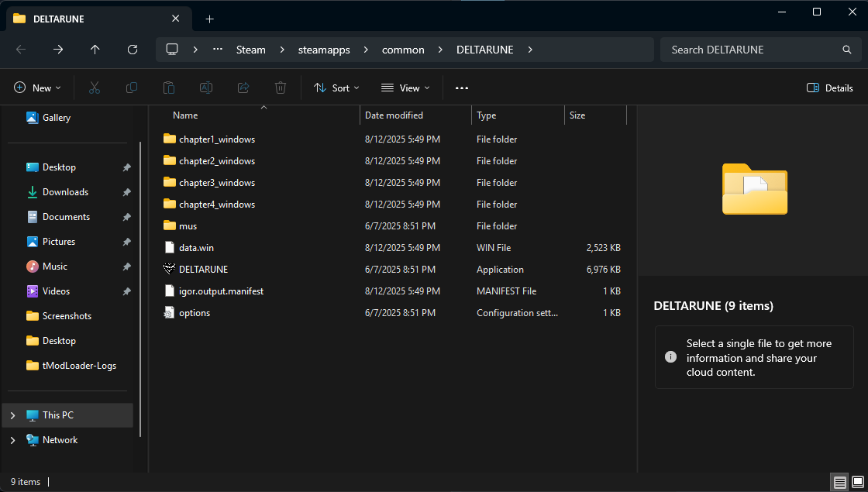Image resolution: width=868 pixels, height=492 pixels.
Task: Navigate to Steam in the breadcrumb
Action: 251,50
